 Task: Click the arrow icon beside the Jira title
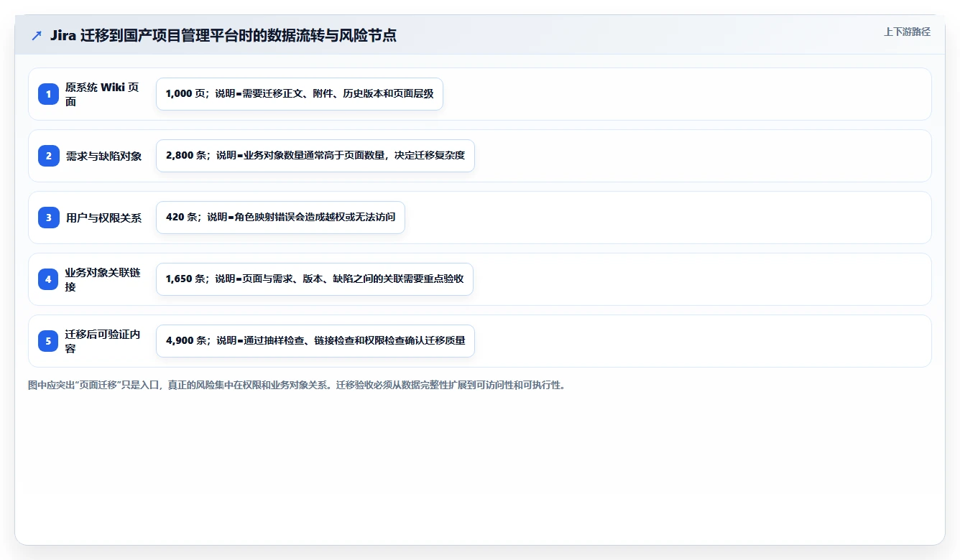pos(37,36)
